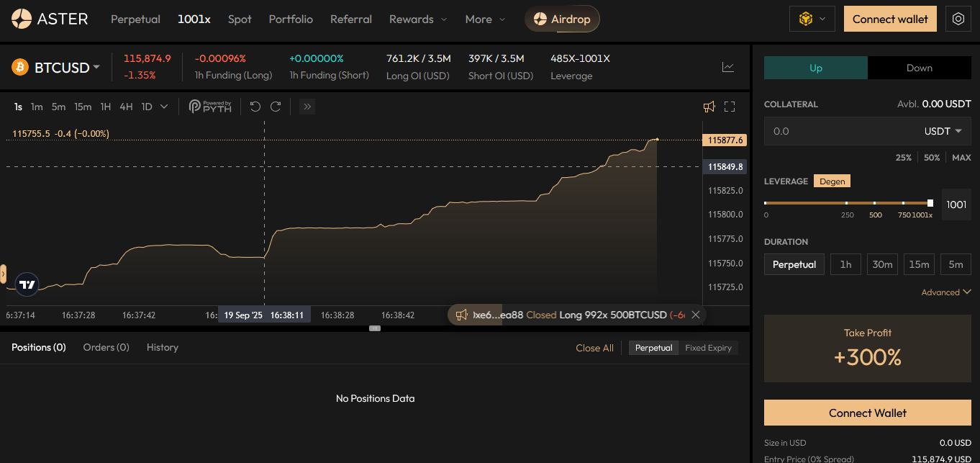Open the chart undo icon
Image resolution: width=980 pixels, height=463 pixels.
click(x=255, y=106)
